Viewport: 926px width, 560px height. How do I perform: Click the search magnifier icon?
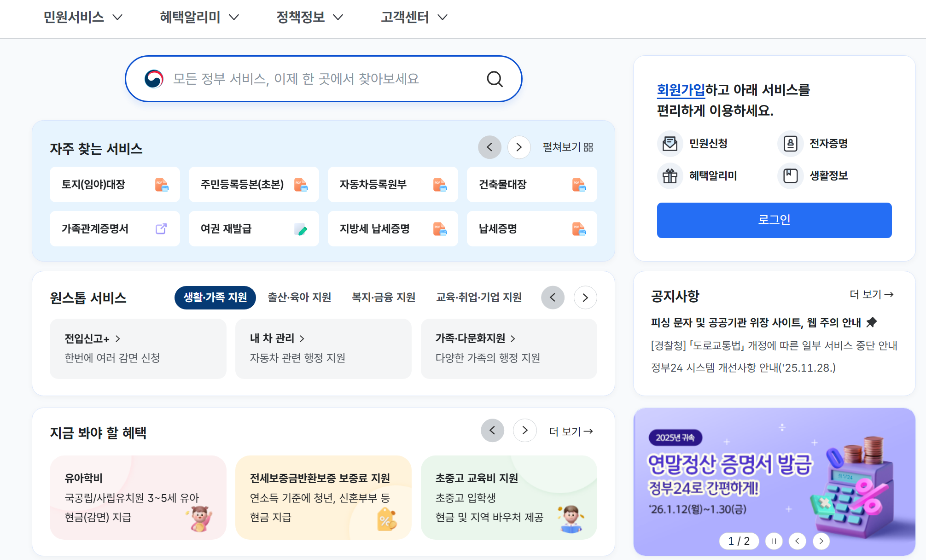click(x=495, y=79)
